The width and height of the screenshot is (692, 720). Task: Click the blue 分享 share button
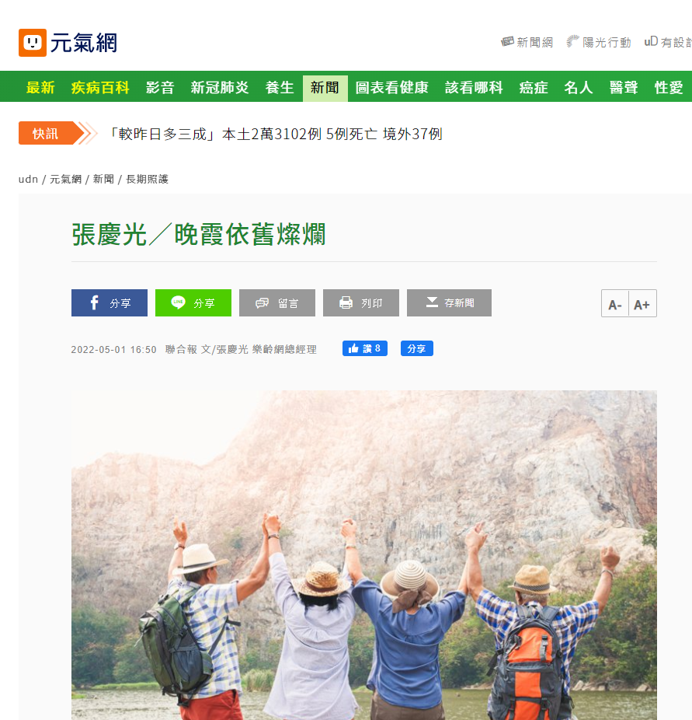click(416, 349)
